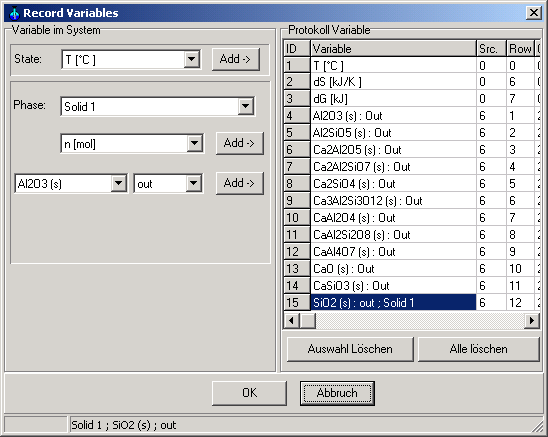The image size is (548, 437).
Task: Expand the Phase Solid 1 dropdown
Action: click(x=246, y=106)
